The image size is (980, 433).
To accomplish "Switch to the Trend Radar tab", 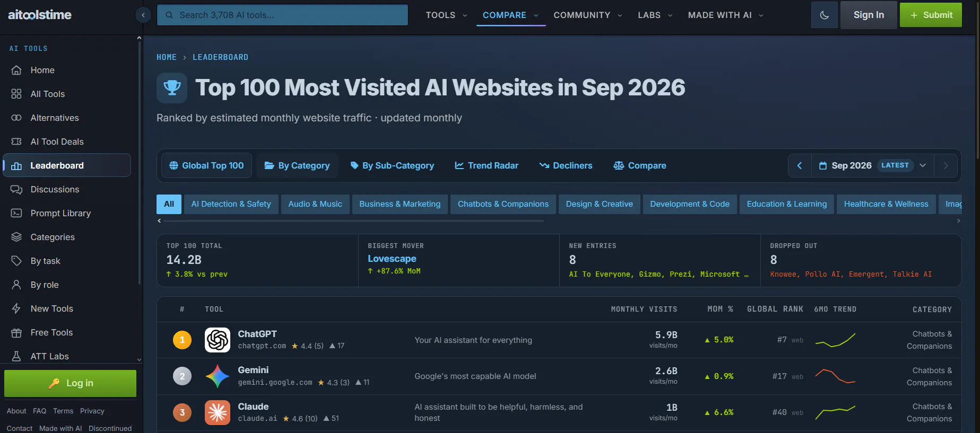I will (487, 166).
